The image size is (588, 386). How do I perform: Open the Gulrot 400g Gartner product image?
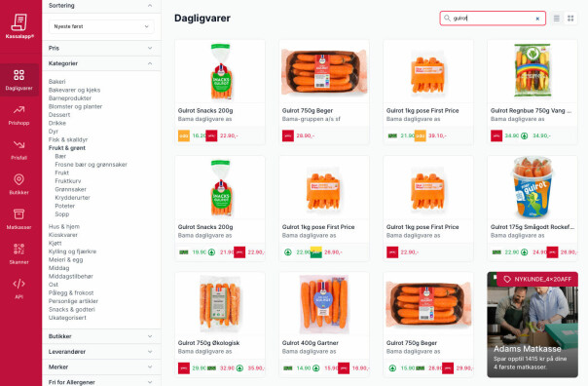click(324, 303)
